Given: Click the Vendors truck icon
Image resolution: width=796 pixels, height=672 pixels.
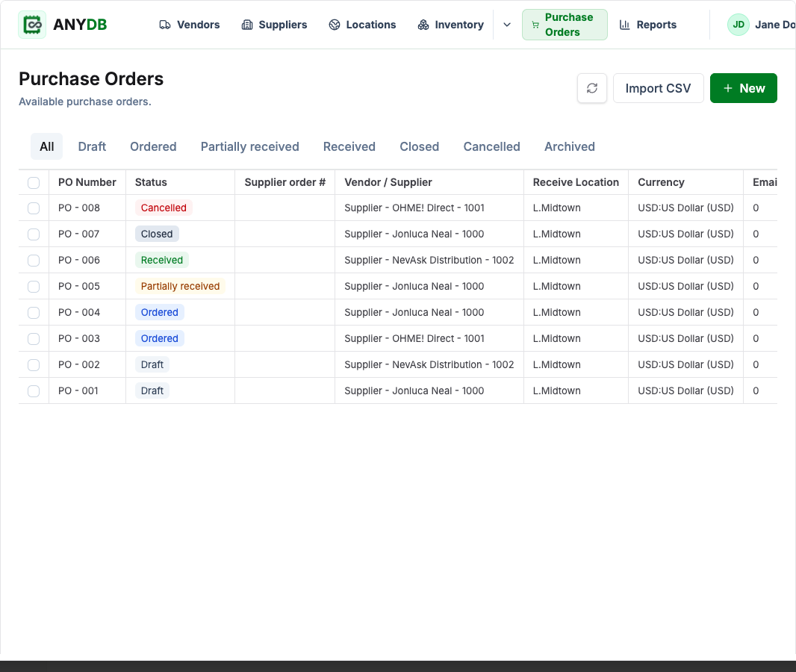Looking at the screenshot, I should coord(164,25).
